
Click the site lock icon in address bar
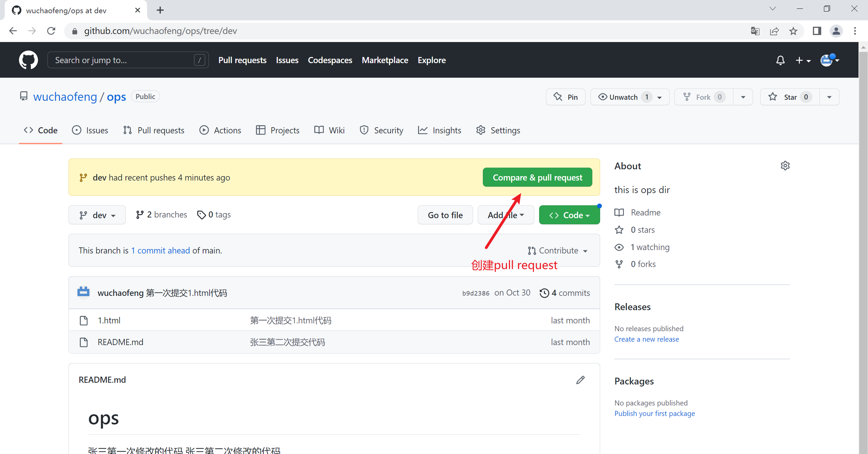click(x=75, y=31)
